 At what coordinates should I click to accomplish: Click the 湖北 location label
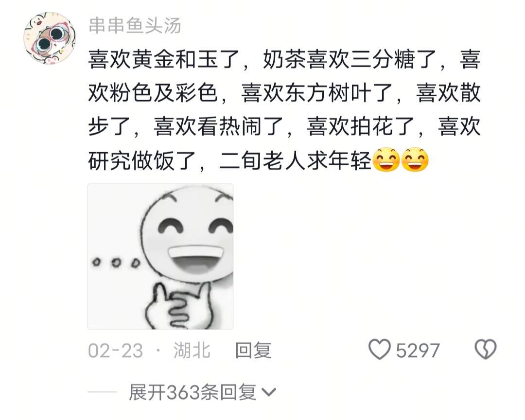coord(192,350)
